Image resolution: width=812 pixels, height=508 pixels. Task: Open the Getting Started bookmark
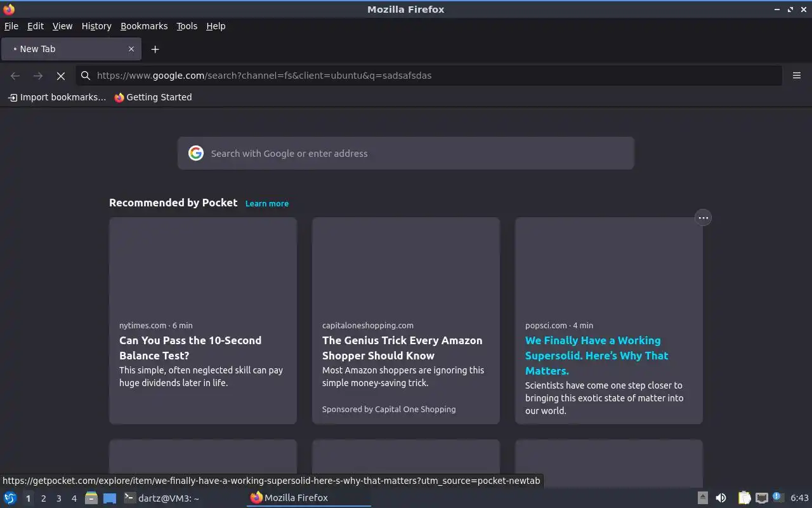pos(153,97)
